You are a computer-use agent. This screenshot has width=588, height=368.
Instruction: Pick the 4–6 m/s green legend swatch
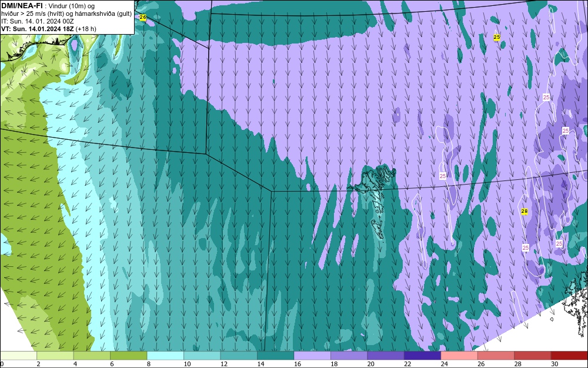pos(92,356)
